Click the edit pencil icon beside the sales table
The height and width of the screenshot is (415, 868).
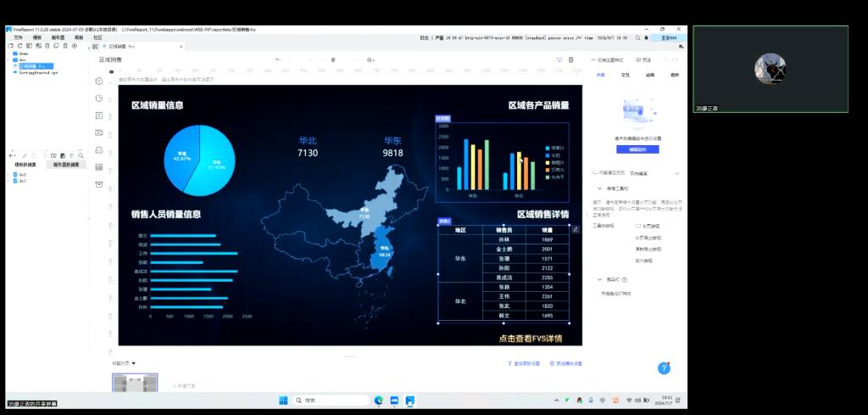[x=576, y=229]
